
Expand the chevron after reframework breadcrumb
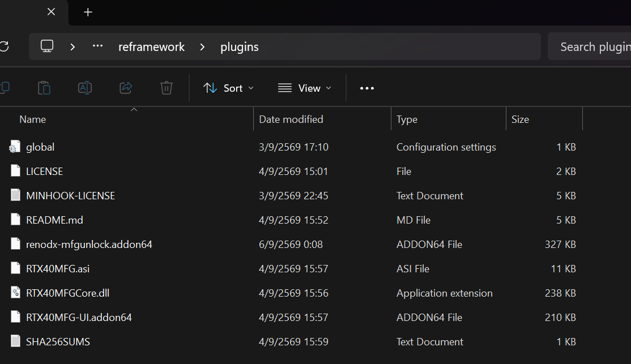202,47
